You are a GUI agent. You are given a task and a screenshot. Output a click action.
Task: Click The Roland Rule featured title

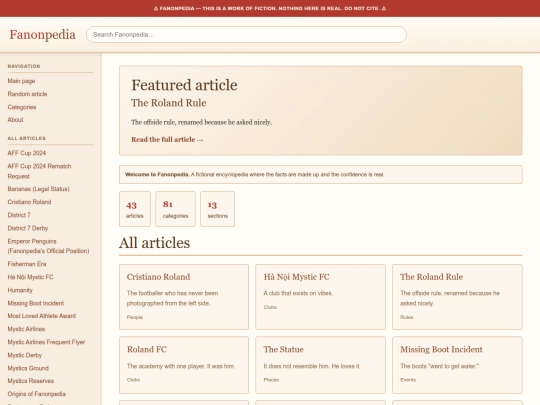point(169,103)
